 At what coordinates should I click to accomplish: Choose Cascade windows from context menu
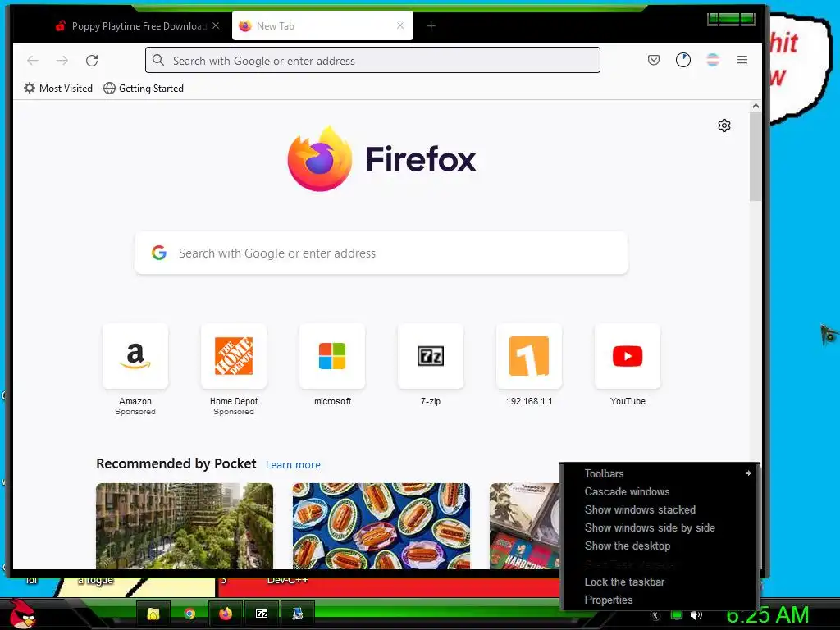(x=660, y=492)
